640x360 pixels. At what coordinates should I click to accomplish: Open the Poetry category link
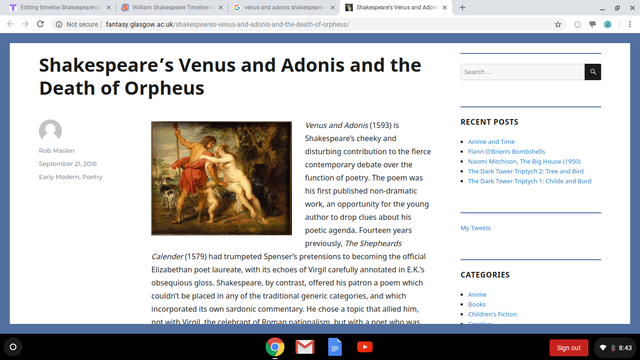pos(92,177)
